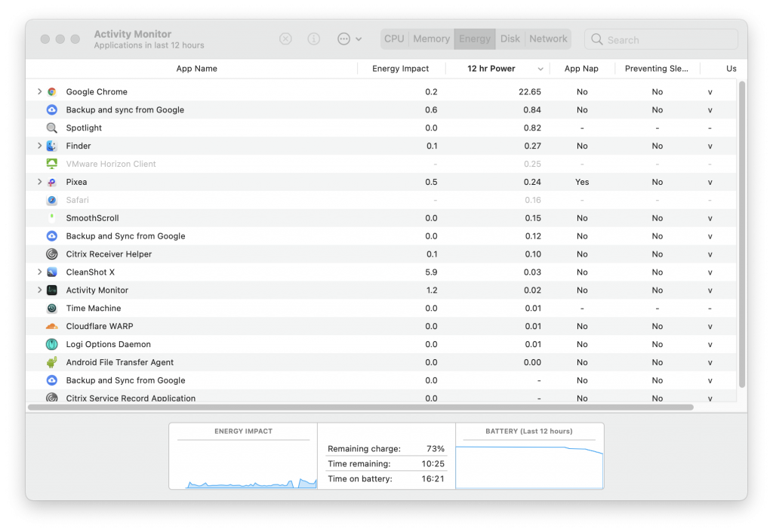
Task: Sort by the App Name column header
Action: tap(197, 69)
